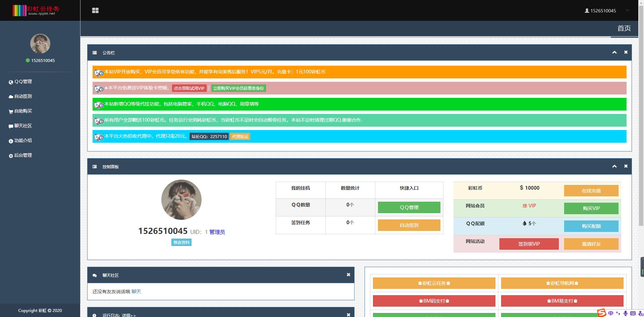Viewport: 644px width, 317px height.
Task: Close the 聊天社区 panel
Action: (x=348, y=275)
